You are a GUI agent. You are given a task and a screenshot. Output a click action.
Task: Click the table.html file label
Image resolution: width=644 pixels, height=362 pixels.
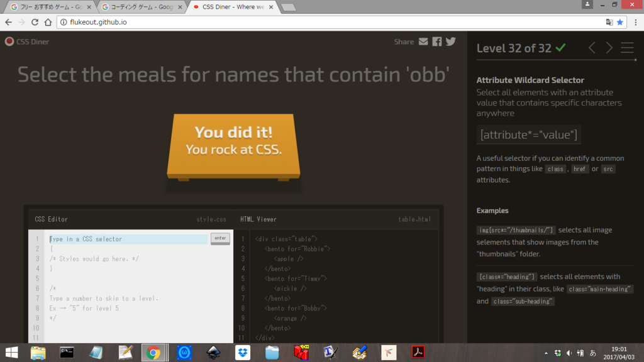[x=414, y=219]
